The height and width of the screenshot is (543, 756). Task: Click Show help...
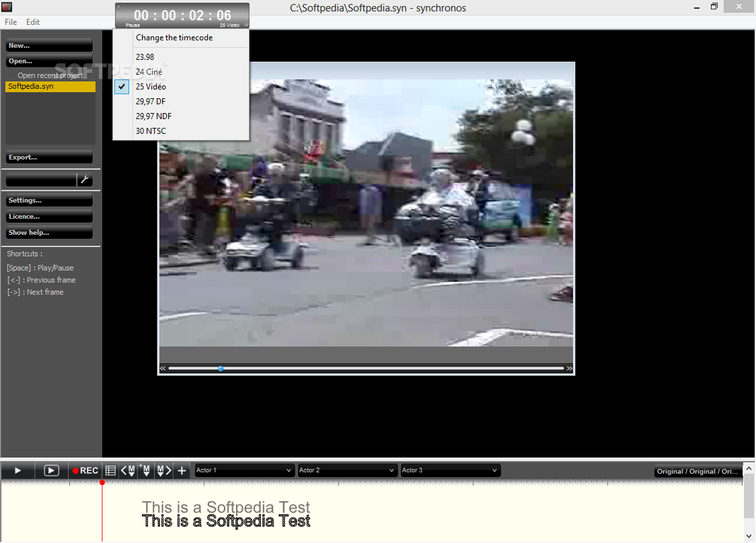tap(49, 233)
